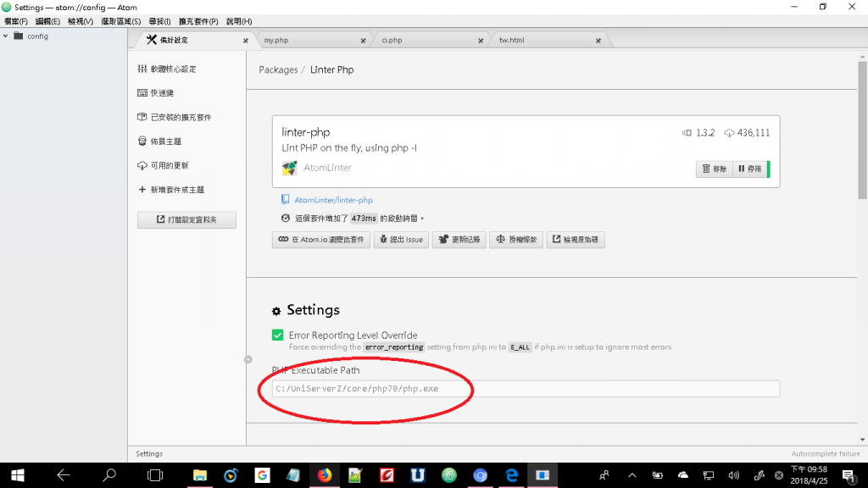
Task: Close the my.php tab
Action: (363, 41)
